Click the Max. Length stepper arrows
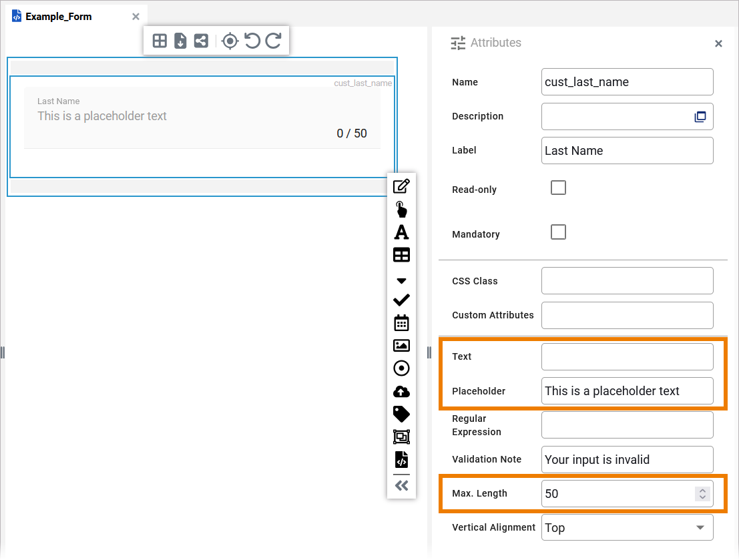The image size is (739, 560). click(x=702, y=494)
